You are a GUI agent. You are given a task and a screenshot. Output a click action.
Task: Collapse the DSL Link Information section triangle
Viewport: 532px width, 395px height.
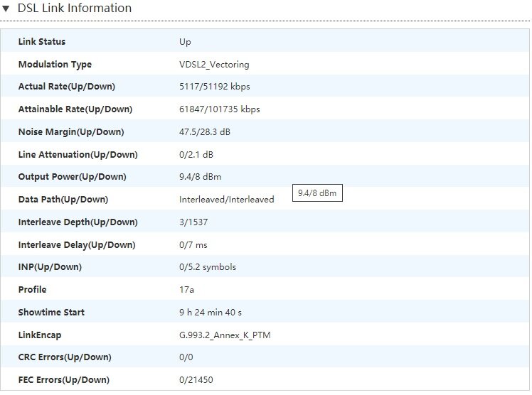[x=6, y=9]
